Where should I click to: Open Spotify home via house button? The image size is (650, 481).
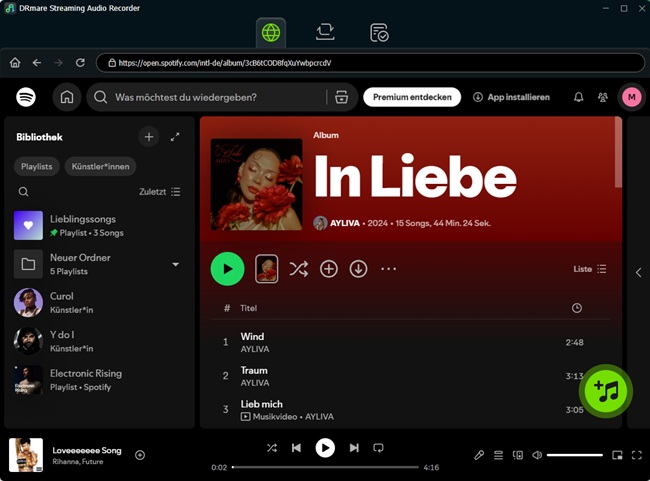tap(67, 97)
